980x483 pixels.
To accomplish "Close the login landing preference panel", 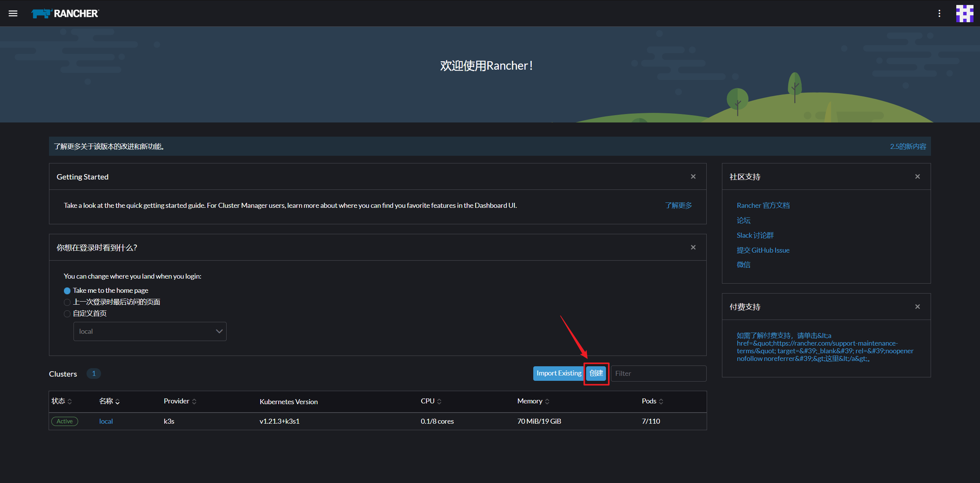I will [x=693, y=247].
